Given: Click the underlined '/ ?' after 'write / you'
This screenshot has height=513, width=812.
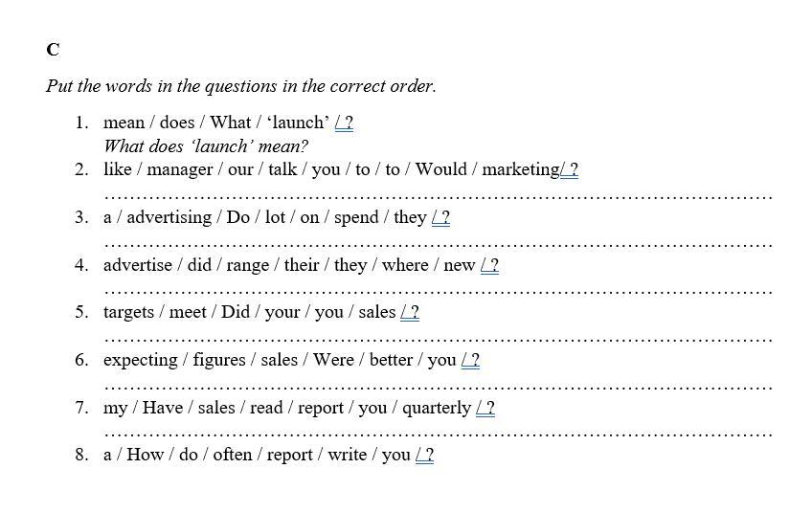Looking at the screenshot, I should (x=424, y=455).
